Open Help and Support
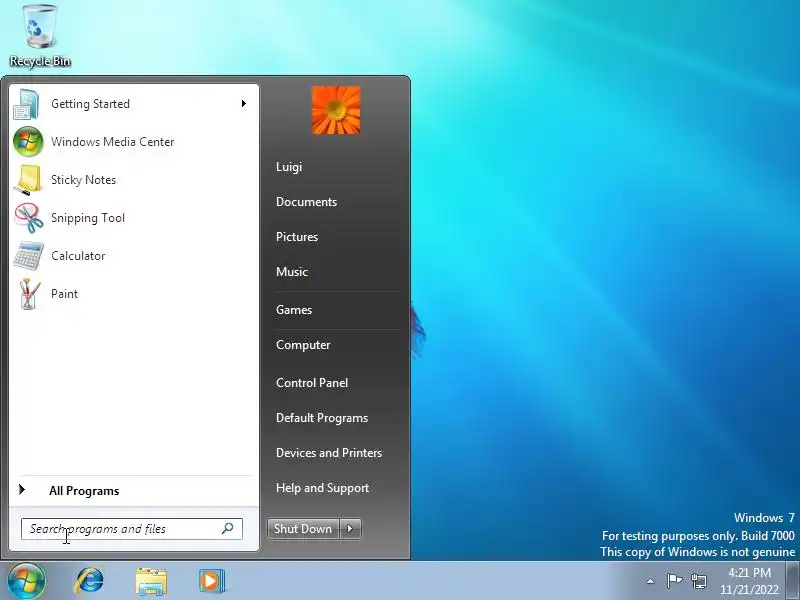 click(322, 488)
